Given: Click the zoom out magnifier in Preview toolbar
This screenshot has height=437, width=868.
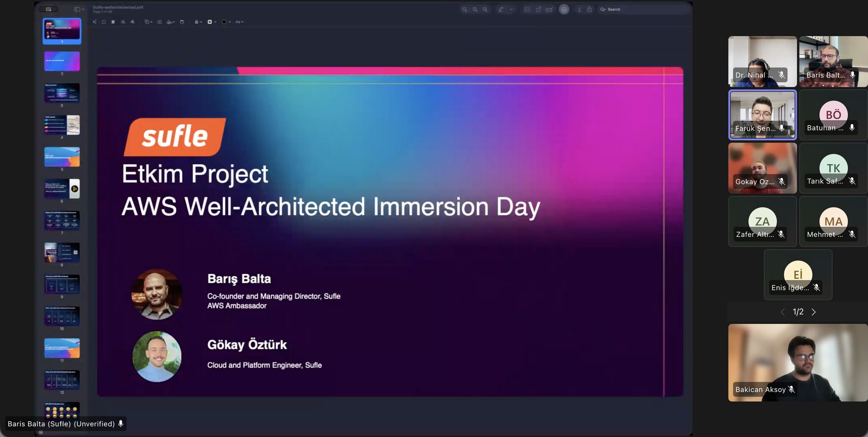Looking at the screenshot, I should tap(465, 9).
